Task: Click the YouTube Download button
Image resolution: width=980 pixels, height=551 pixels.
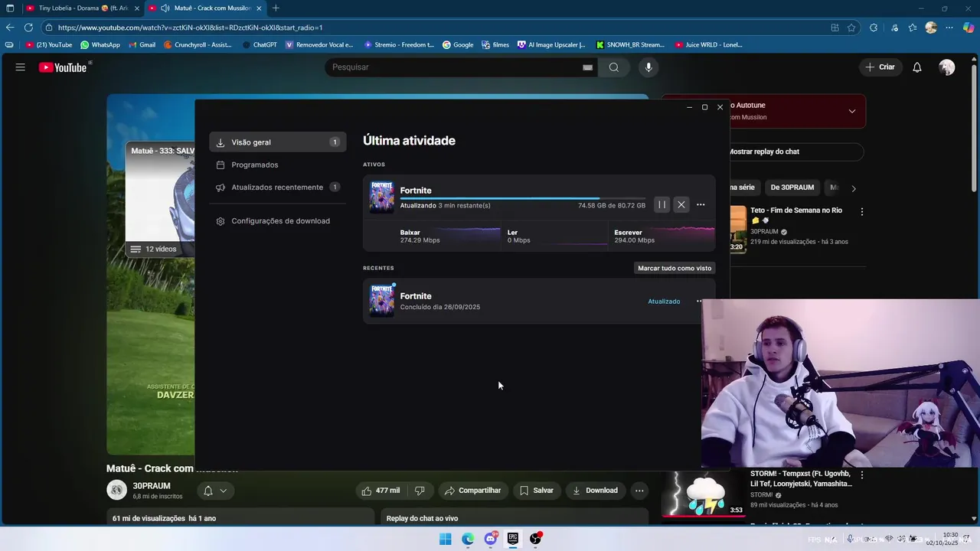Action: (x=595, y=491)
